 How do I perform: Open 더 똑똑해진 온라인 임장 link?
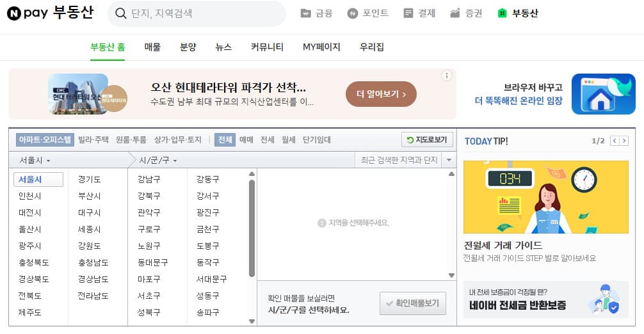coord(519,100)
